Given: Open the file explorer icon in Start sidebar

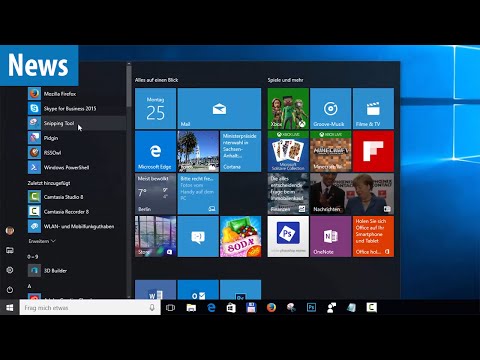Looking at the screenshot, I should [x=10, y=250].
